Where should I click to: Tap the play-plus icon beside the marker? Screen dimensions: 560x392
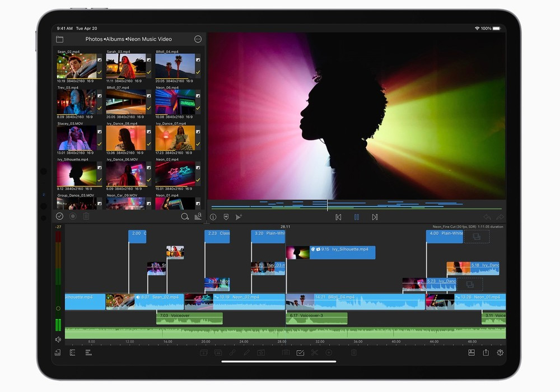pos(239,217)
